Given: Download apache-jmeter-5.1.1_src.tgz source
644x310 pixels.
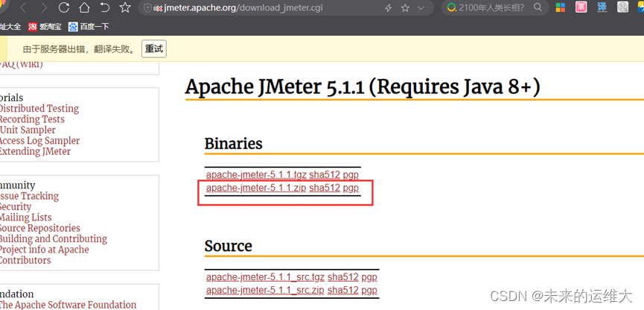Looking at the screenshot, I should point(265,277).
